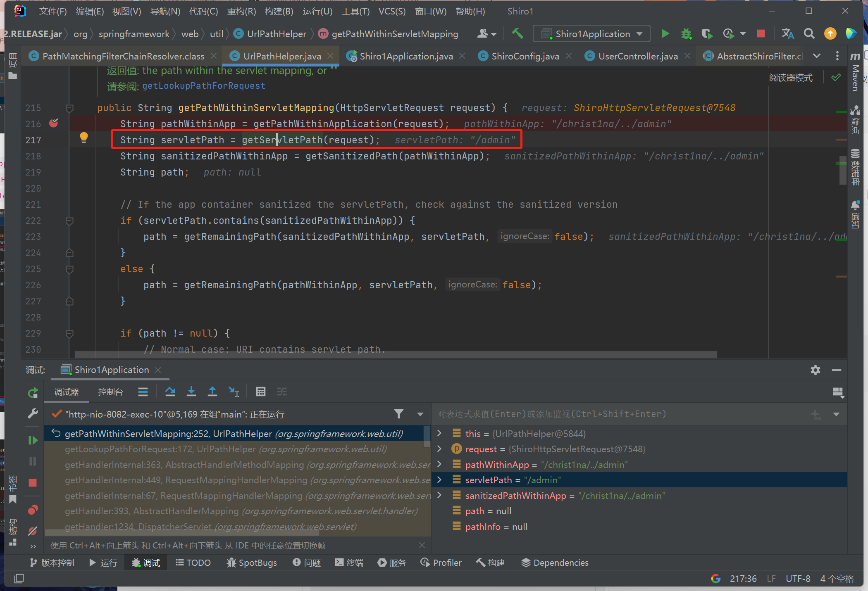Switch to ShiroConfig.java editor tab
Viewport: 868px width, 591px height.
(525, 56)
